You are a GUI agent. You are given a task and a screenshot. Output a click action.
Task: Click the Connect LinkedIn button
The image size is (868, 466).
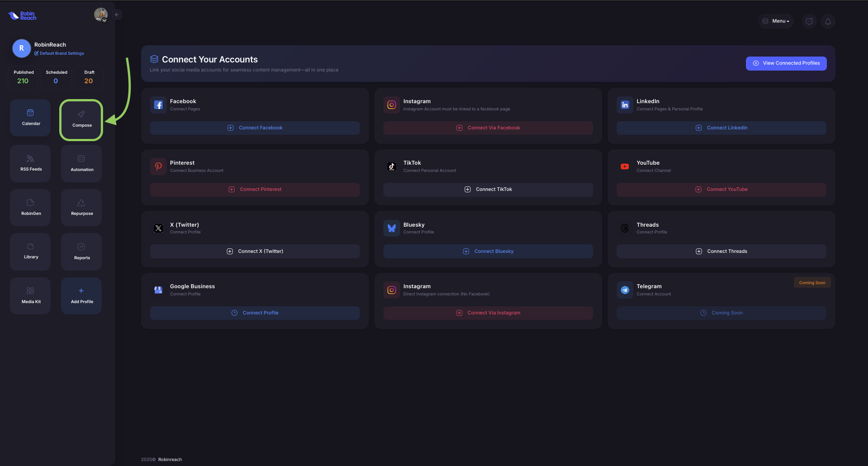[722, 128]
